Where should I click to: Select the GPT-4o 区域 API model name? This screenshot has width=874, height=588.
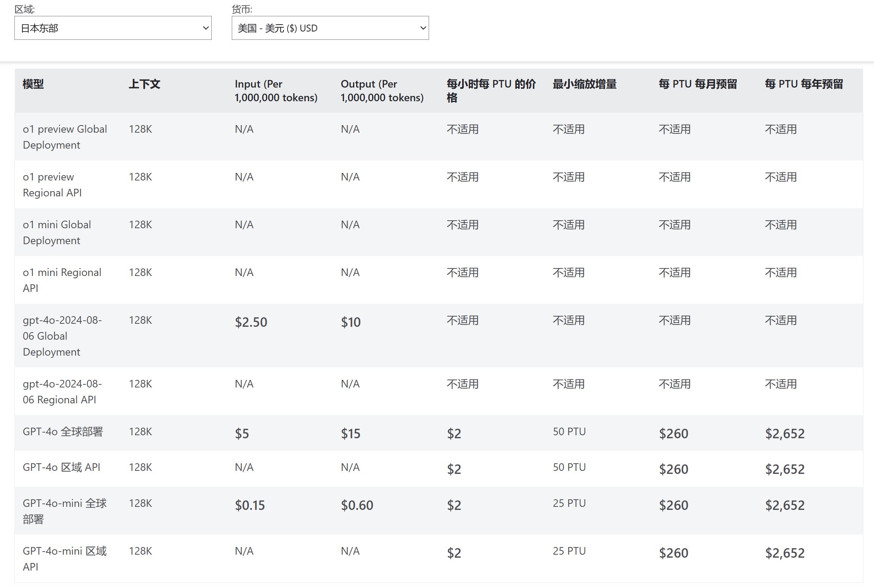(61, 467)
